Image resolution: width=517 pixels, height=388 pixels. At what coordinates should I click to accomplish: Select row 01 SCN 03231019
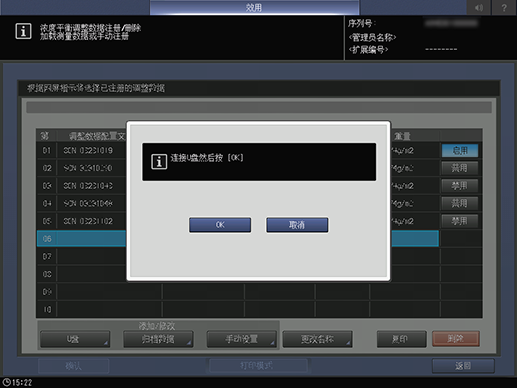(x=237, y=150)
